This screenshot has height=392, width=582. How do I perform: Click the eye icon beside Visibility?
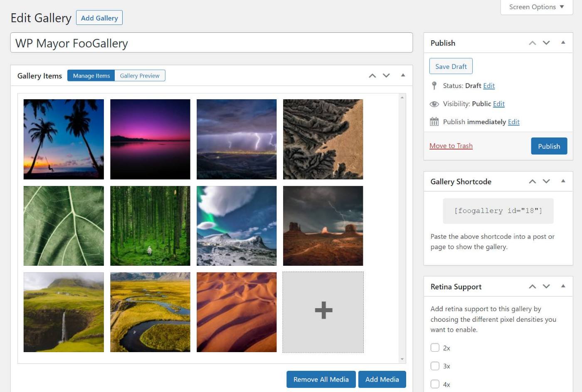click(x=434, y=104)
